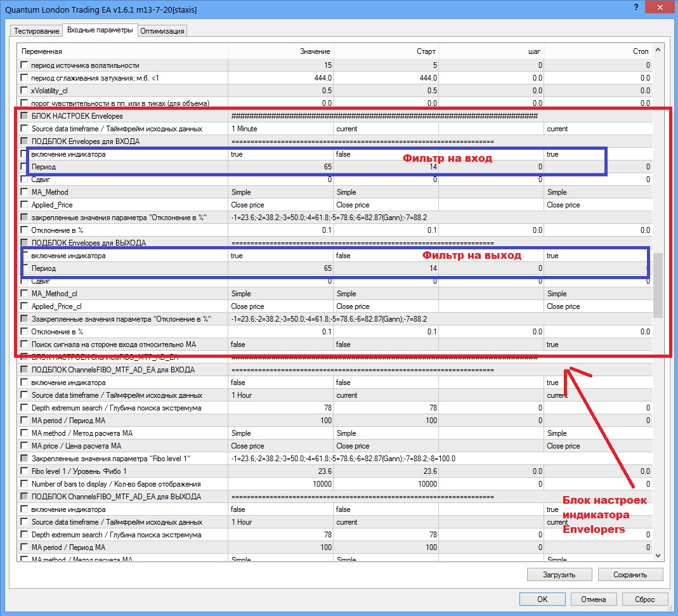Select the xVolatility_cl value 0.5

point(280,91)
